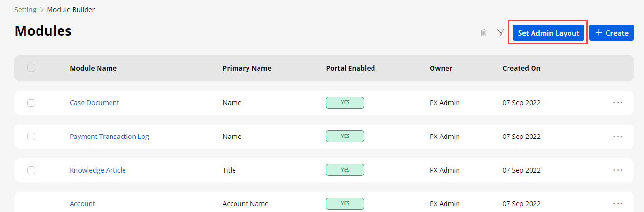Tick the Knowledge Article row checkbox

(31, 170)
